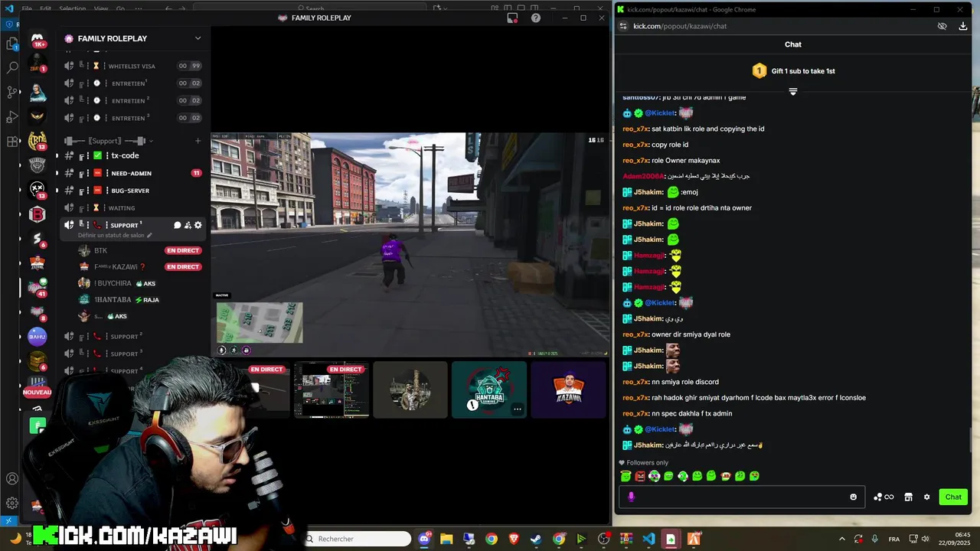Collapse Kick chat leaderboard arrow

pyautogui.click(x=793, y=92)
